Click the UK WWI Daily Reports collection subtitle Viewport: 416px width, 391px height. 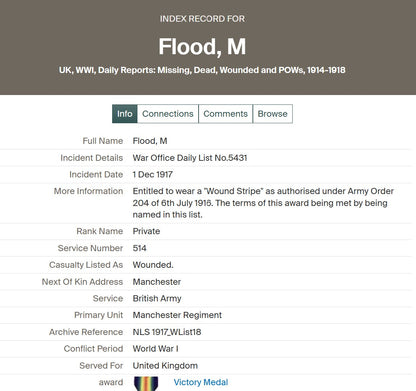202,70
